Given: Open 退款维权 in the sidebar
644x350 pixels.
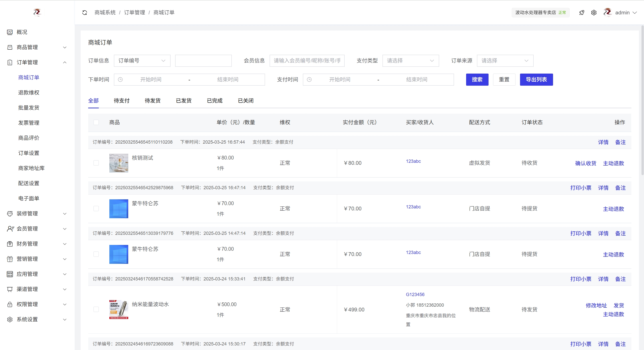Looking at the screenshot, I should tap(29, 92).
